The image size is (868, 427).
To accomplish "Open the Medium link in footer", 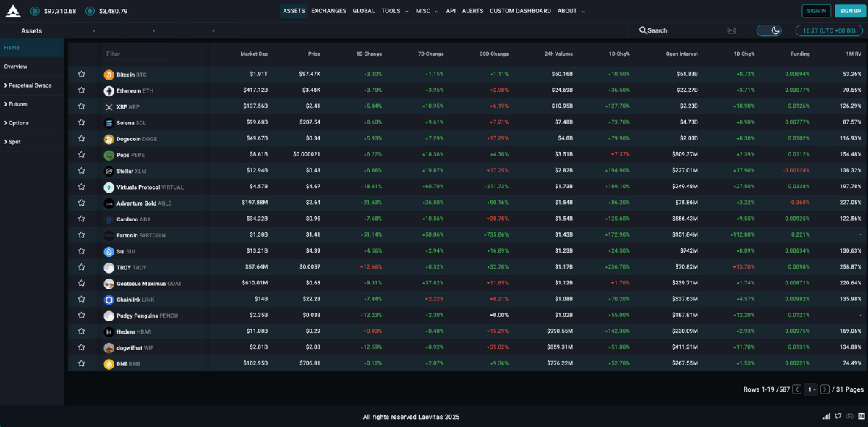I will (861, 416).
